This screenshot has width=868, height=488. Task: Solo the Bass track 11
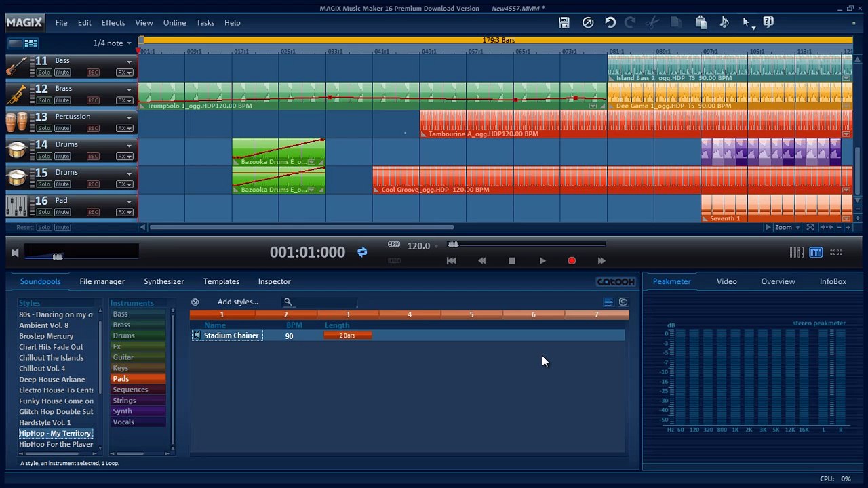point(44,73)
